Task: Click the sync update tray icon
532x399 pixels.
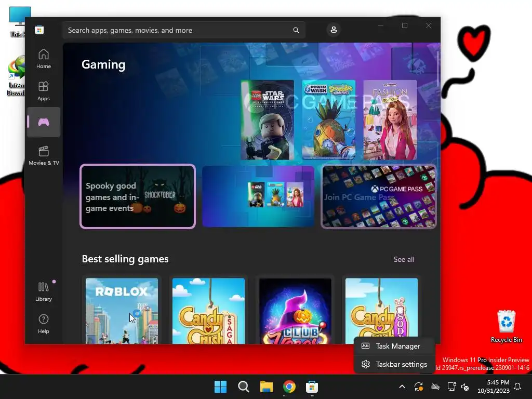Action: pyautogui.click(x=419, y=387)
